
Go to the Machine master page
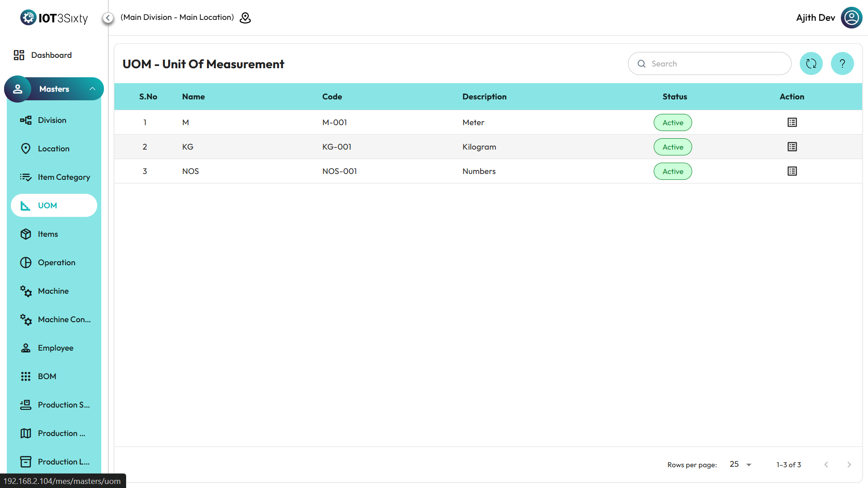[x=53, y=291]
